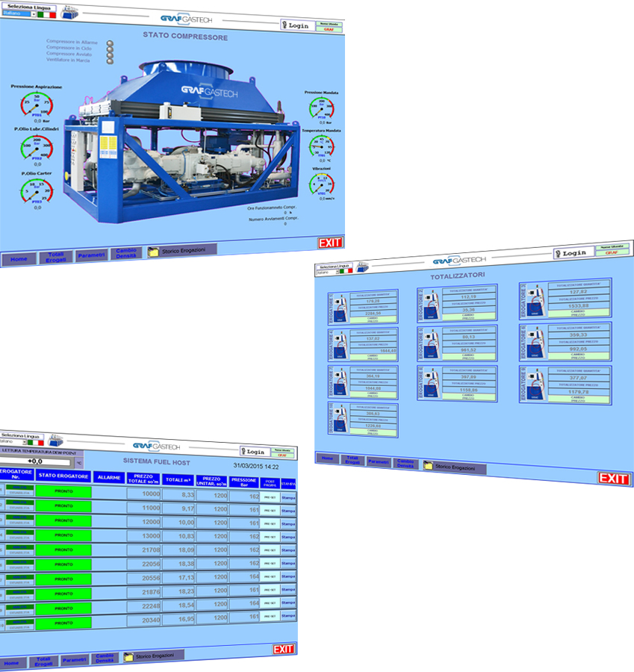Toggle Abilita for the 10000 price row
The width and height of the screenshot is (634, 672).
(19, 488)
